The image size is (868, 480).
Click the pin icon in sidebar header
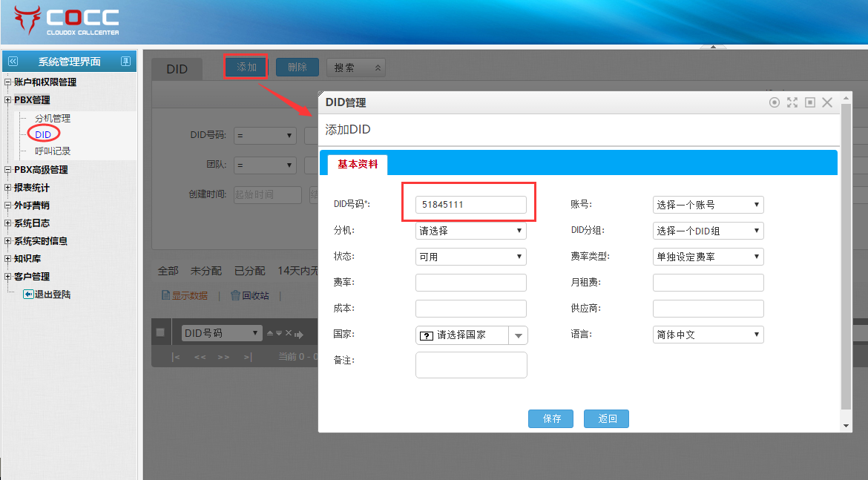point(125,62)
